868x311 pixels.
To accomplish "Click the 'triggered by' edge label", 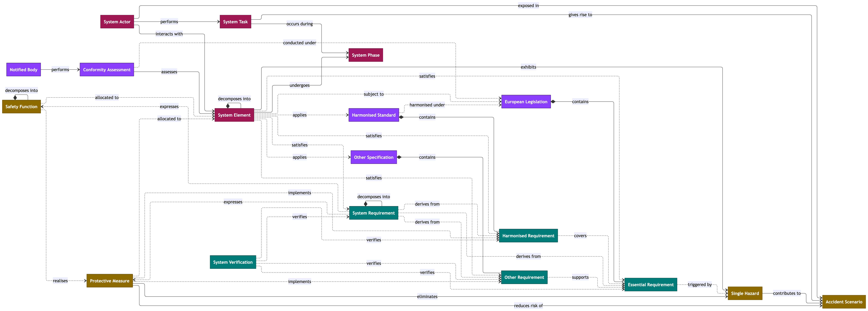I will point(700,285).
